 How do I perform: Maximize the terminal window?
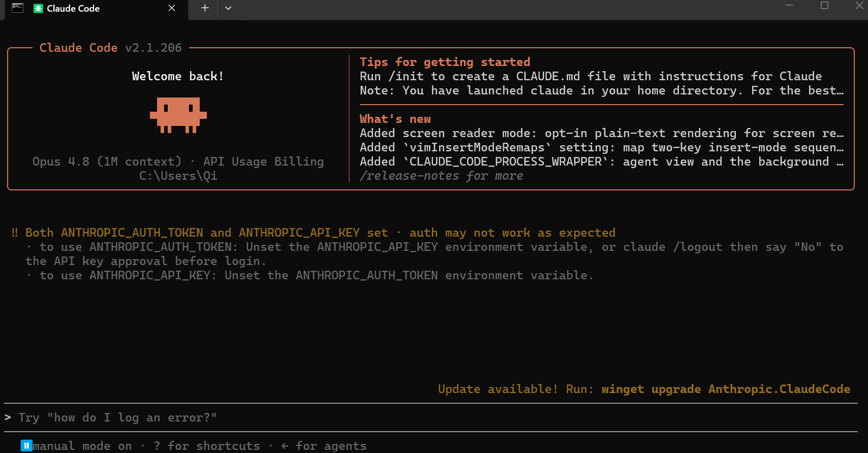824,5
